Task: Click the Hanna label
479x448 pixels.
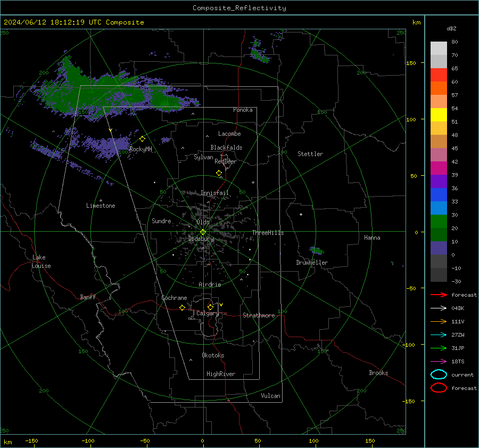Action: point(372,238)
